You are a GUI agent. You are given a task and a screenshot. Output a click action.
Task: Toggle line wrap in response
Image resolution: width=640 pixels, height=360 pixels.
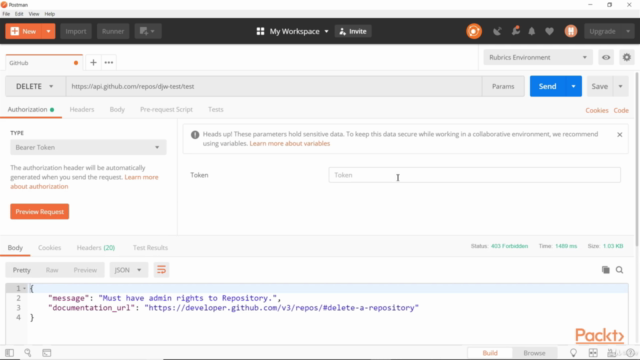[x=161, y=270]
